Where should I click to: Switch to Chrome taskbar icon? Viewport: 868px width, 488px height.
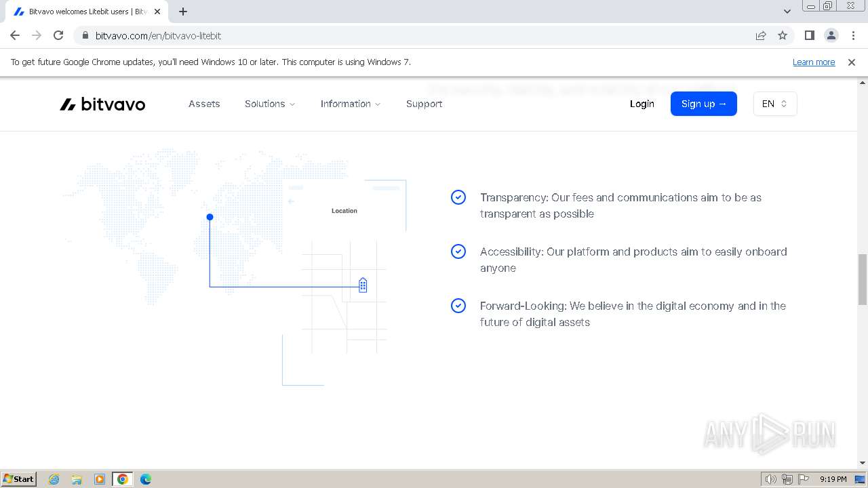click(x=123, y=479)
